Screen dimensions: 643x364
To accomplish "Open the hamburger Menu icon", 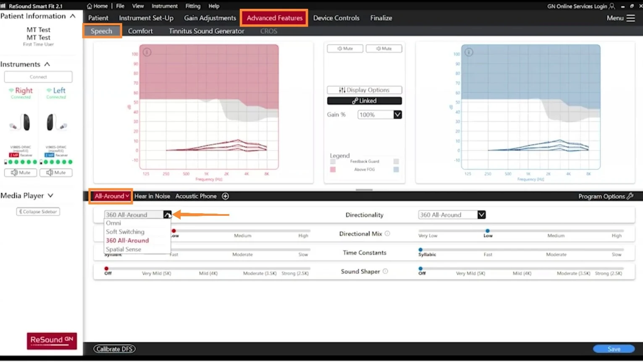I will [630, 18].
